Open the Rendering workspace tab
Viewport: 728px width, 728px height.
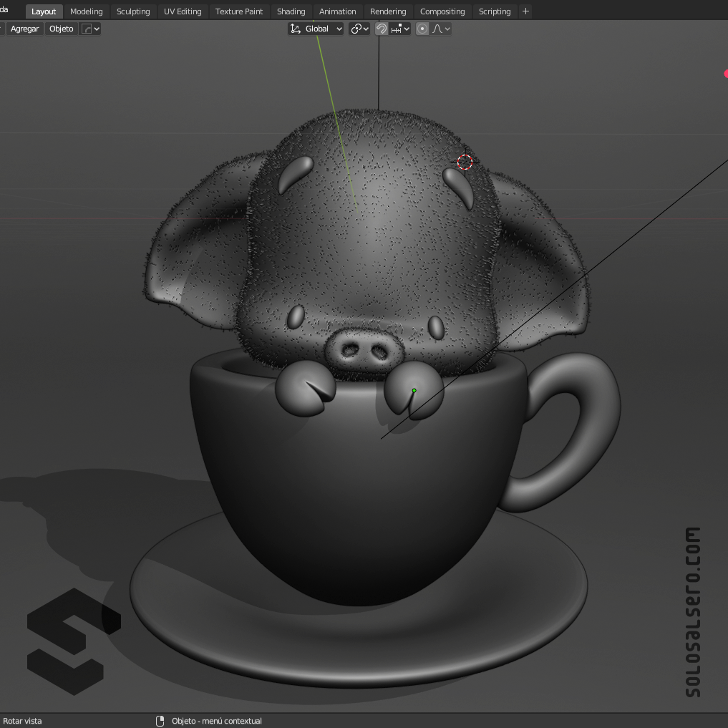click(388, 11)
